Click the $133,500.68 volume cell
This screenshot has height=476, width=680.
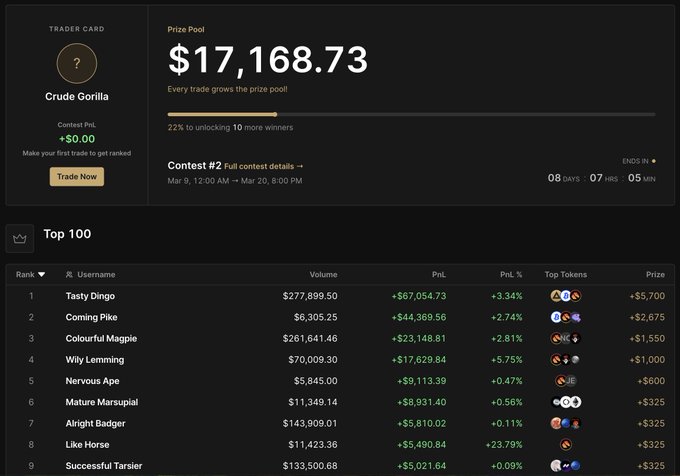[x=310, y=466]
